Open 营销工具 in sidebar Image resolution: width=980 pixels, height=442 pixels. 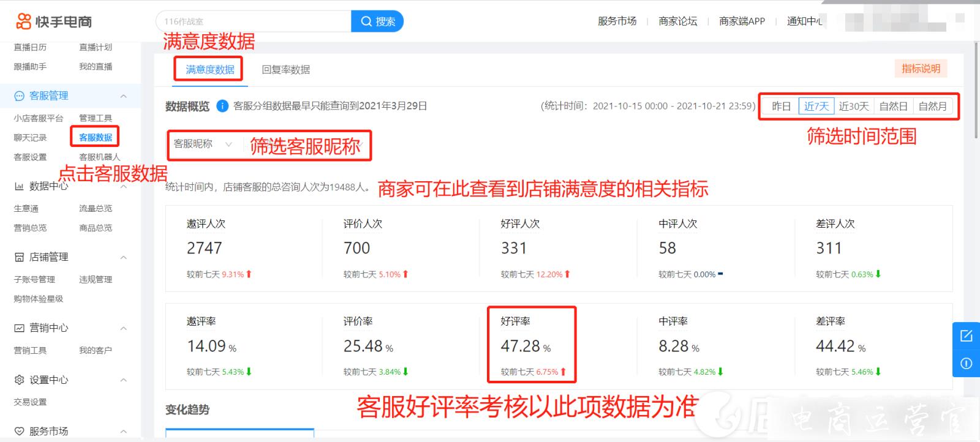[30, 351]
